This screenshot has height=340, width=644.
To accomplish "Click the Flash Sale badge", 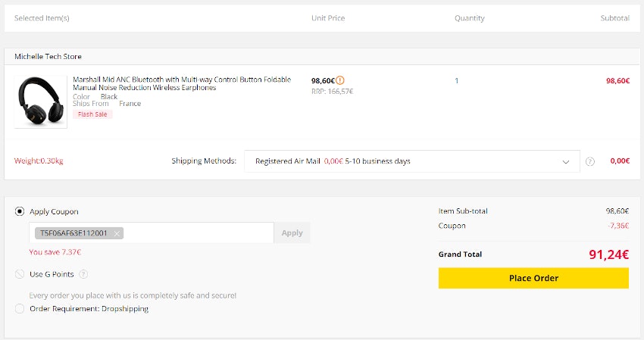I will click(92, 114).
